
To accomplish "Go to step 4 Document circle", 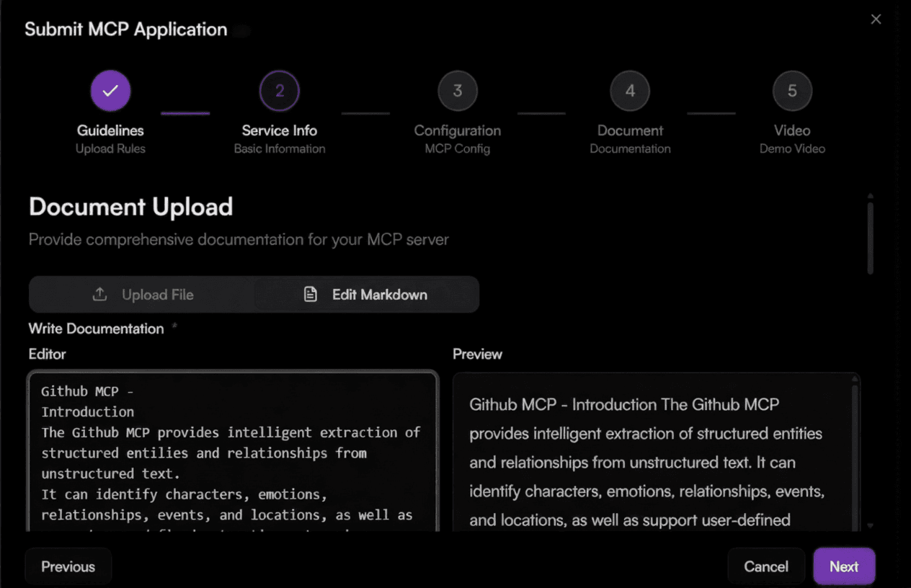I will click(630, 91).
